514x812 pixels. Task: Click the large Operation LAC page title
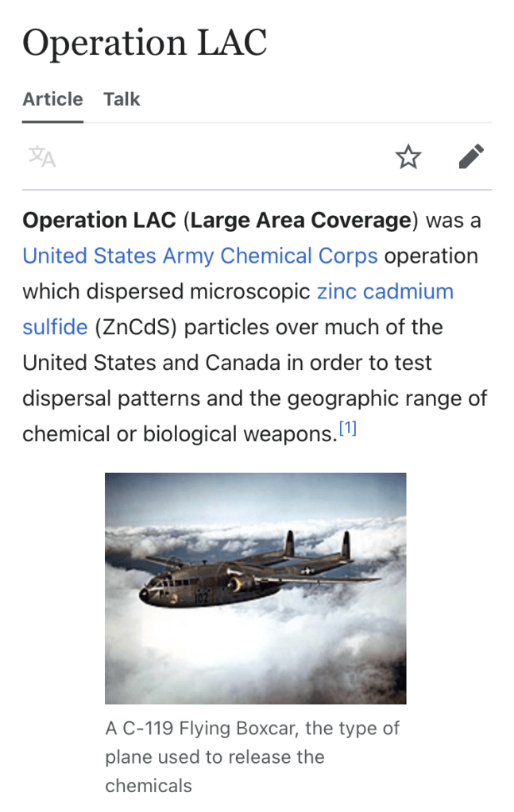tap(145, 43)
